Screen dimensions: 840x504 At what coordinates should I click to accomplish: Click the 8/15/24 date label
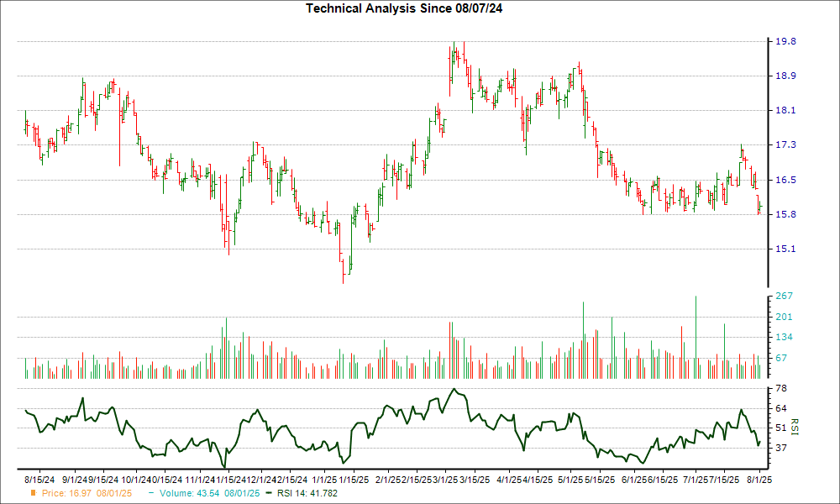pyautogui.click(x=39, y=480)
